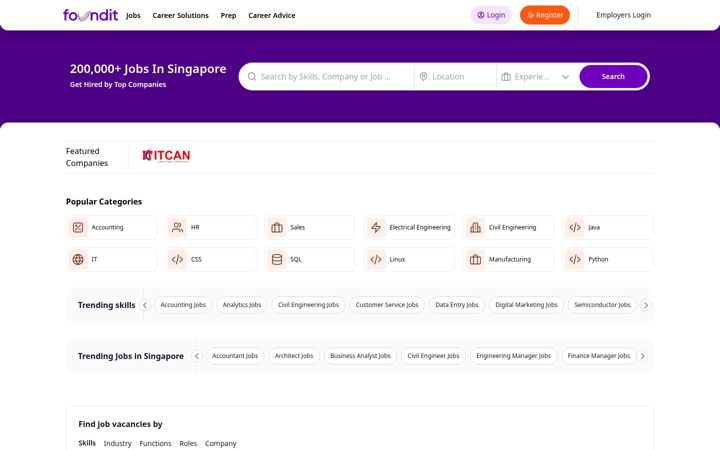Show next Trending skills items
This screenshot has height=450, width=720.
click(646, 305)
